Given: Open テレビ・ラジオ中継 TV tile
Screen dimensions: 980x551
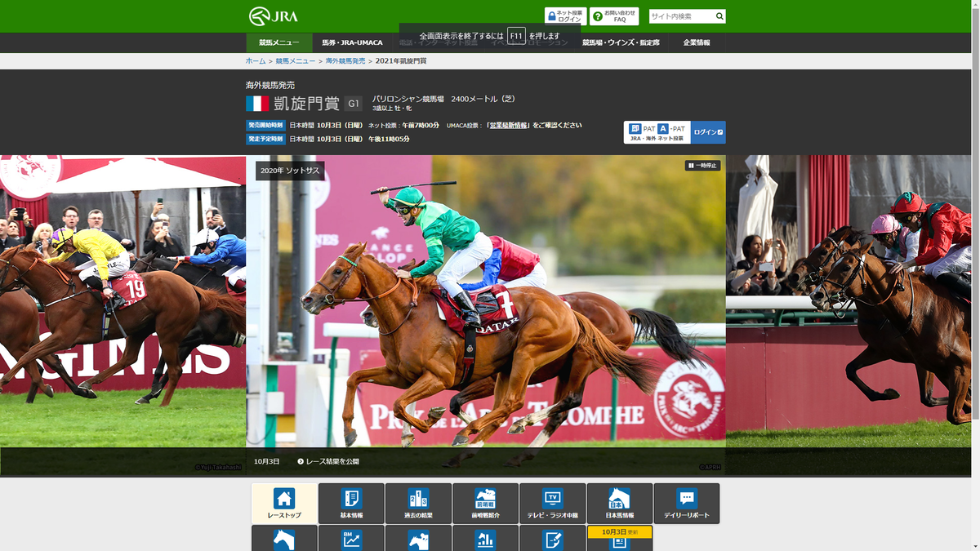Looking at the screenshot, I should (x=552, y=504).
